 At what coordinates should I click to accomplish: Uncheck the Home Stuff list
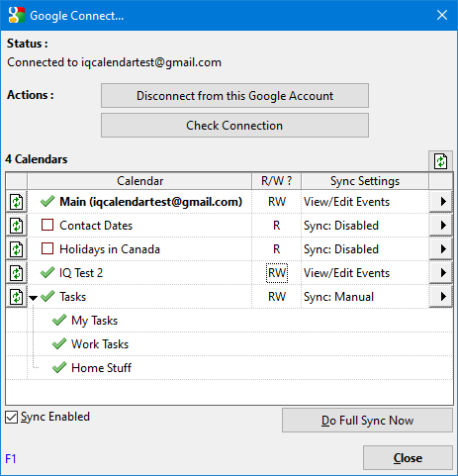(x=59, y=367)
